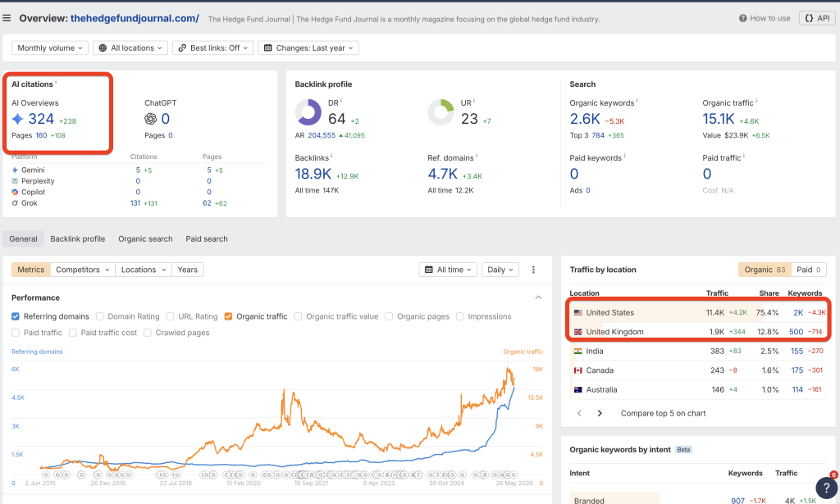
Task: Go to previous locations page arrow
Action: click(x=579, y=413)
